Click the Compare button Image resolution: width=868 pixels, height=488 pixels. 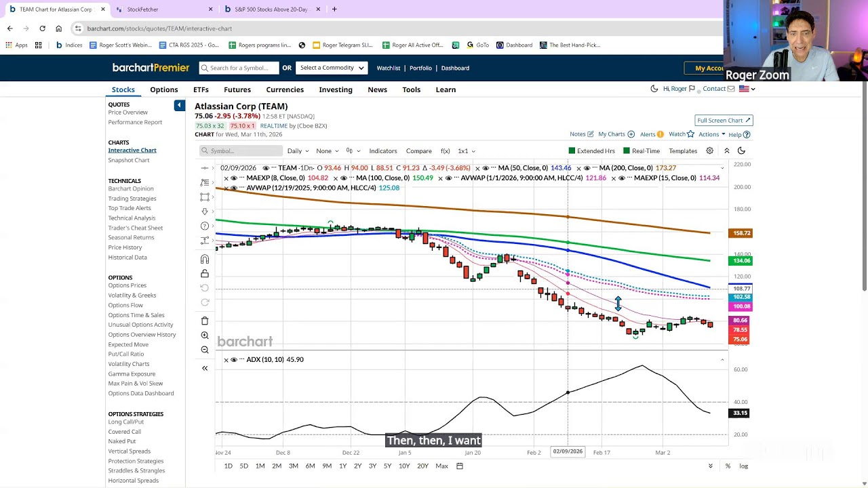coord(418,151)
